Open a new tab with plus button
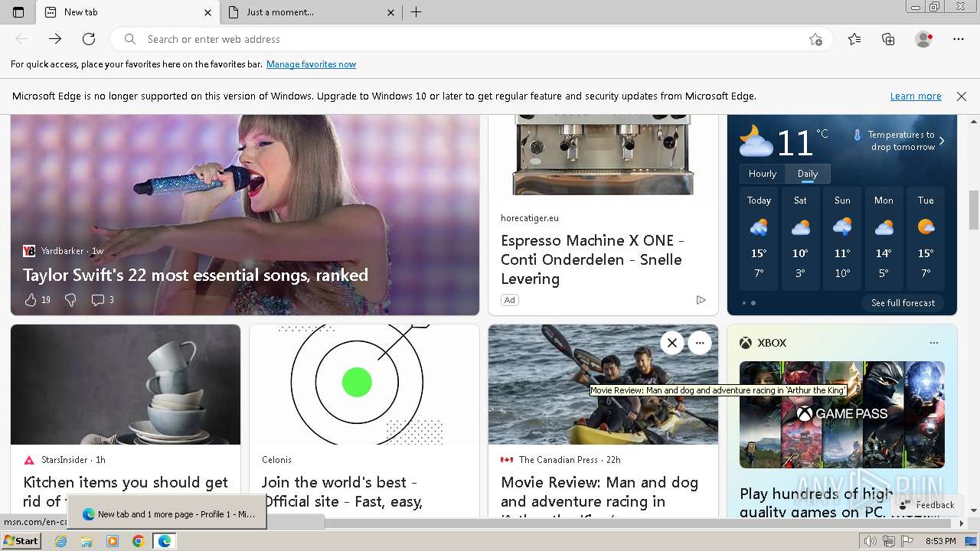 (x=416, y=12)
